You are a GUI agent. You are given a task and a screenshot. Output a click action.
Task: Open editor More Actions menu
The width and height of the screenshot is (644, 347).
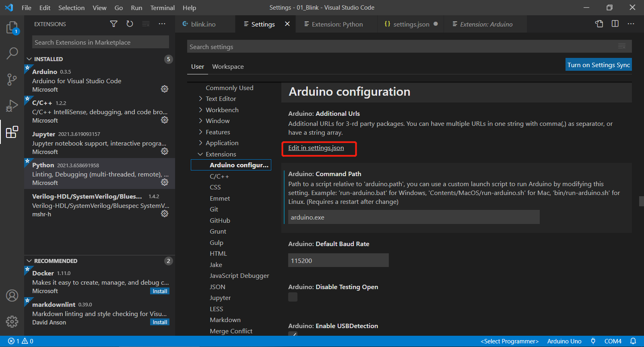[631, 24]
